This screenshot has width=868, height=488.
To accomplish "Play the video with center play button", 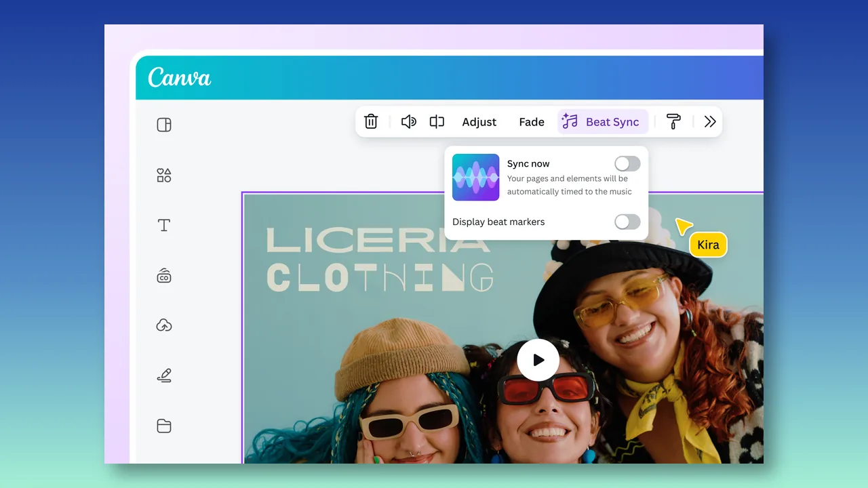I will click(x=538, y=360).
